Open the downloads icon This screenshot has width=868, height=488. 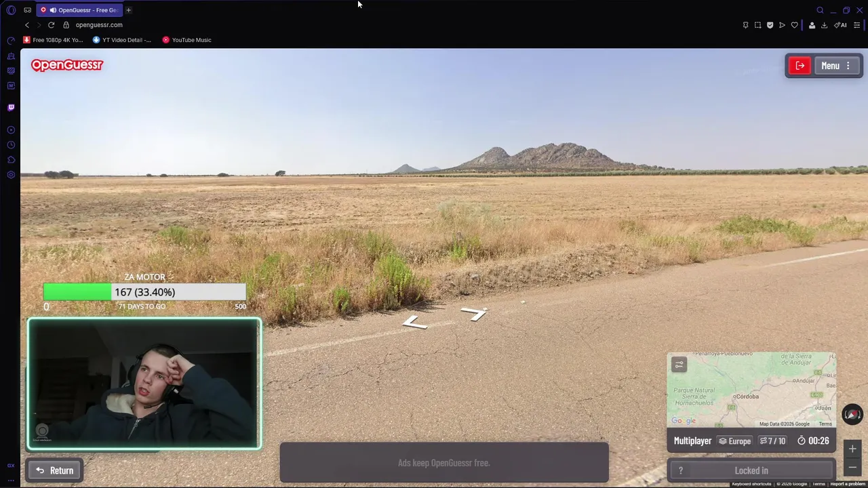pyautogui.click(x=824, y=25)
